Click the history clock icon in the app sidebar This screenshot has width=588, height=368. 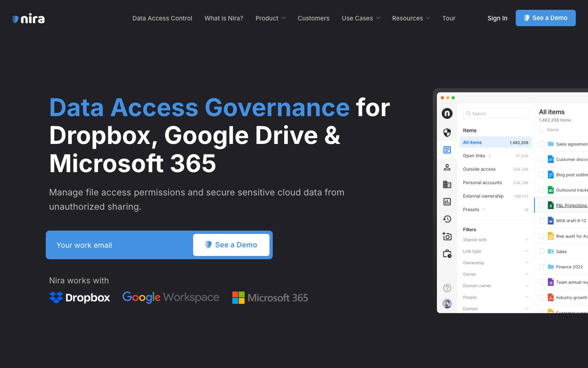[x=447, y=219]
